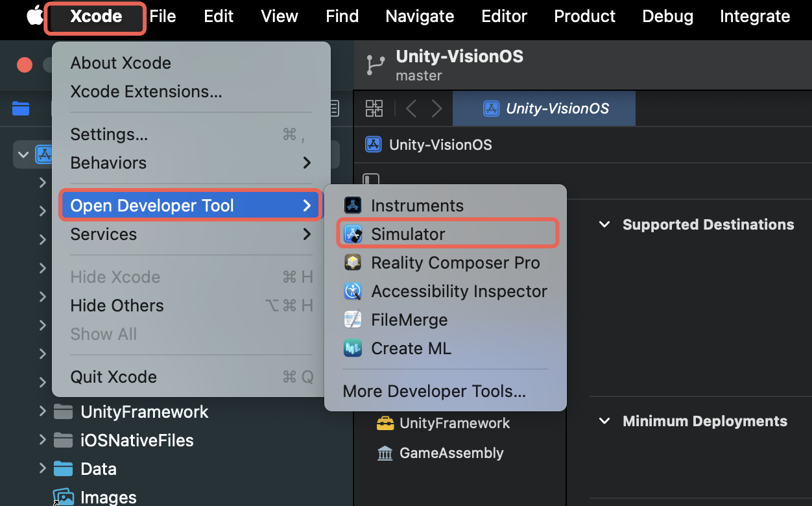Image resolution: width=812 pixels, height=506 pixels.
Task: Launch Instruments from the submenu
Action: [x=446, y=206]
